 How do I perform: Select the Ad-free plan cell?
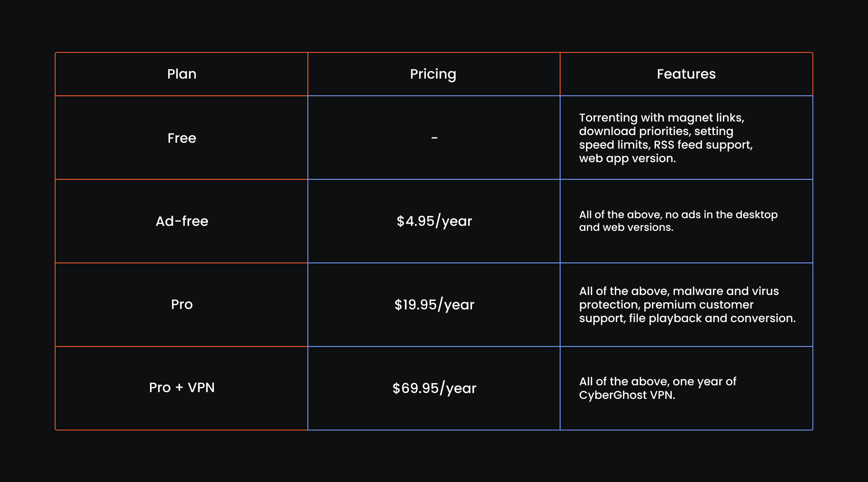[x=182, y=221]
